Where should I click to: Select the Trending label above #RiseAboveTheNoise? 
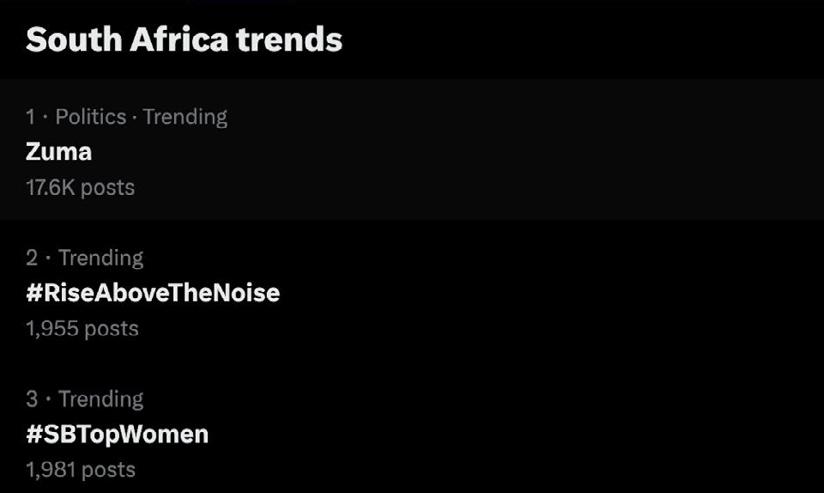(100, 258)
